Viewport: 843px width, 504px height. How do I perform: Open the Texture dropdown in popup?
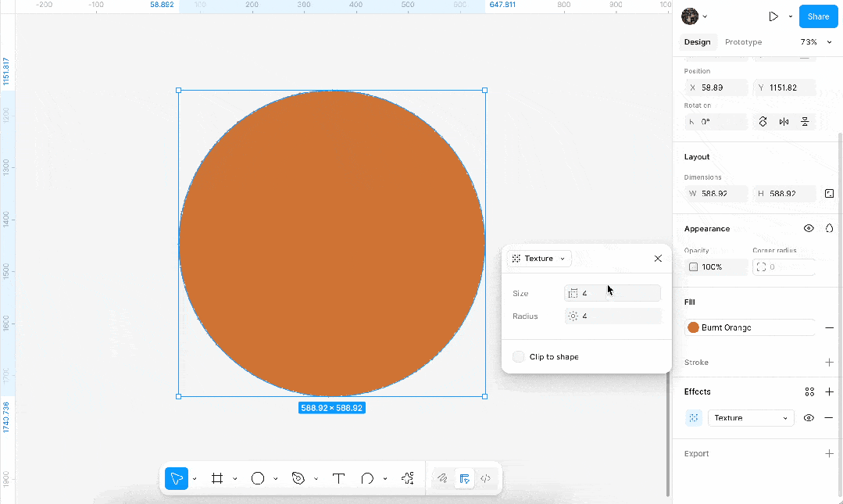pos(539,259)
